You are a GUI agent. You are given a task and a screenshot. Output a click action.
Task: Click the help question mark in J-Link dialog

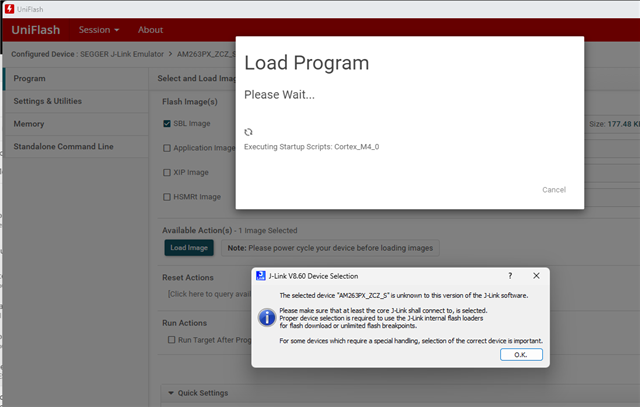[510, 276]
